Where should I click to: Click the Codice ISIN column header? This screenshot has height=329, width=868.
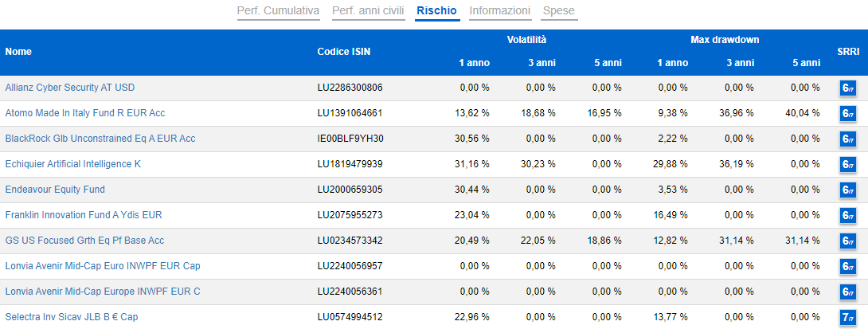[x=344, y=52]
